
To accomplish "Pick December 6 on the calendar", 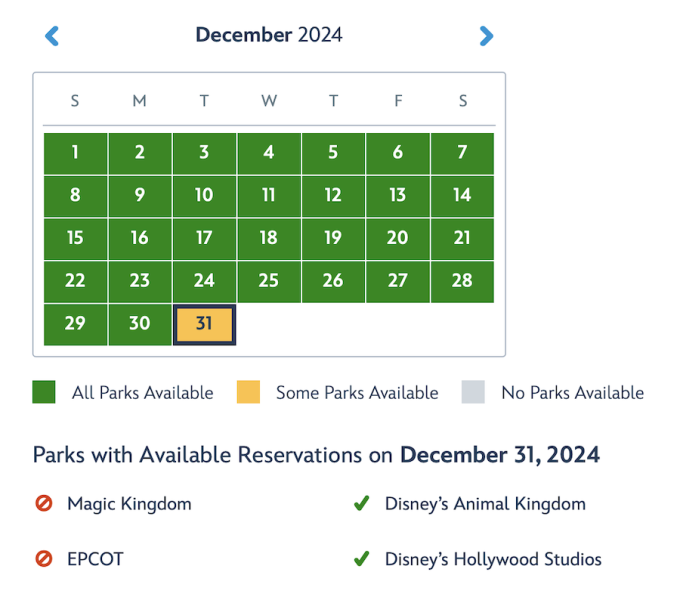I will (398, 153).
